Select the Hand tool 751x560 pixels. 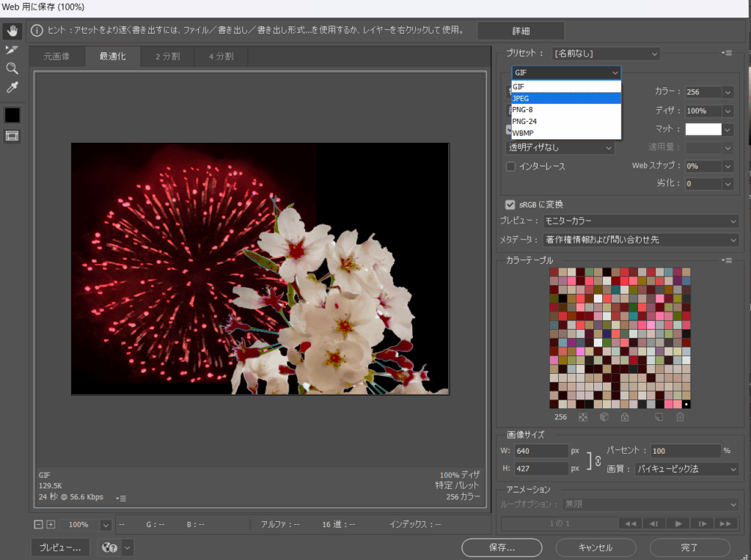(x=12, y=32)
